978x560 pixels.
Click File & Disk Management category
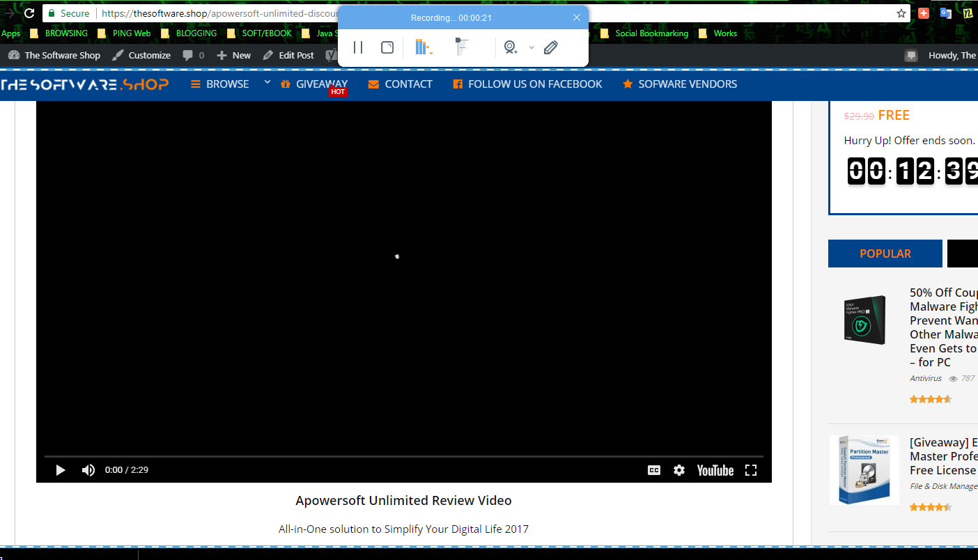(x=944, y=486)
